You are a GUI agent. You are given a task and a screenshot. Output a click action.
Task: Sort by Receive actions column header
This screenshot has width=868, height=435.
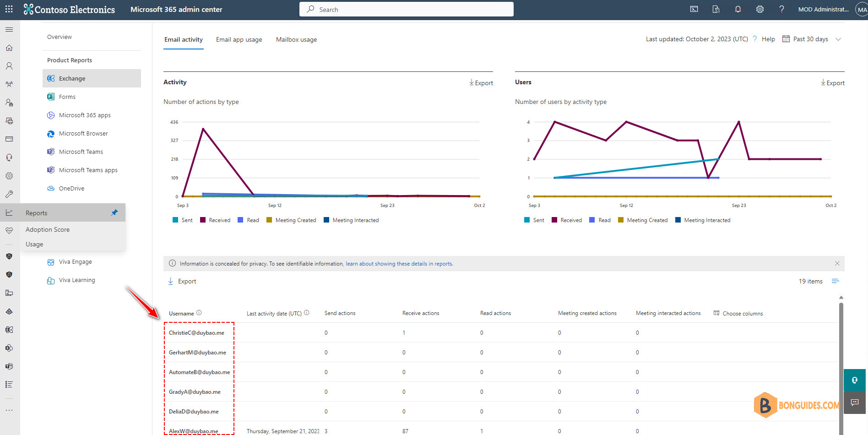(421, 313)
